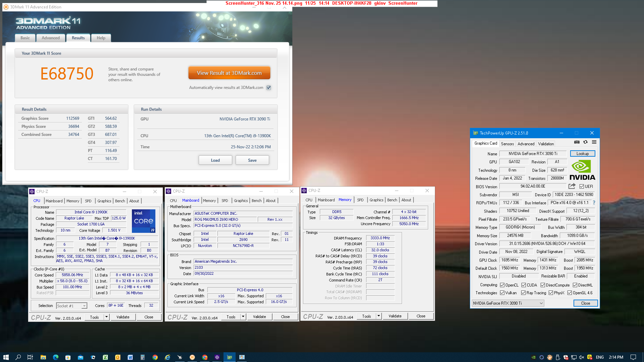
Task: Open Calculator from the taskbar
Action: 143,357
